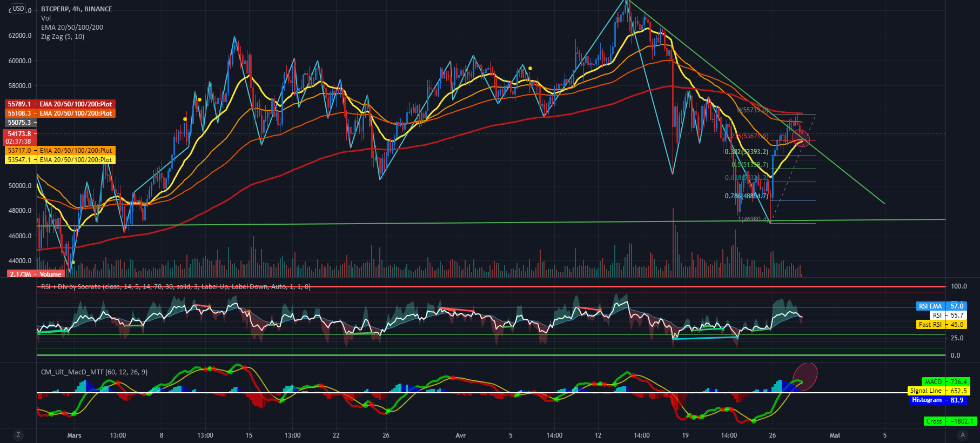Click the Mars date on time axis

(x=74, y=435)
